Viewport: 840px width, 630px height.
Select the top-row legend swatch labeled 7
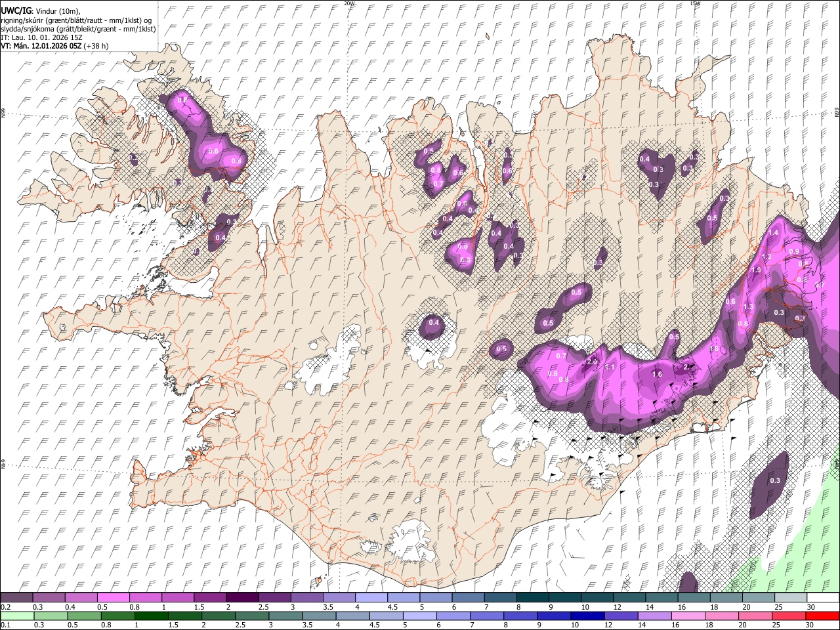(500, 597)
